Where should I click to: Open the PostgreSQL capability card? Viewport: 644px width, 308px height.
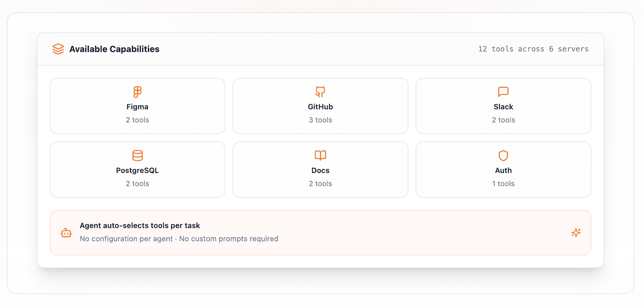click(x=137, y=169)
